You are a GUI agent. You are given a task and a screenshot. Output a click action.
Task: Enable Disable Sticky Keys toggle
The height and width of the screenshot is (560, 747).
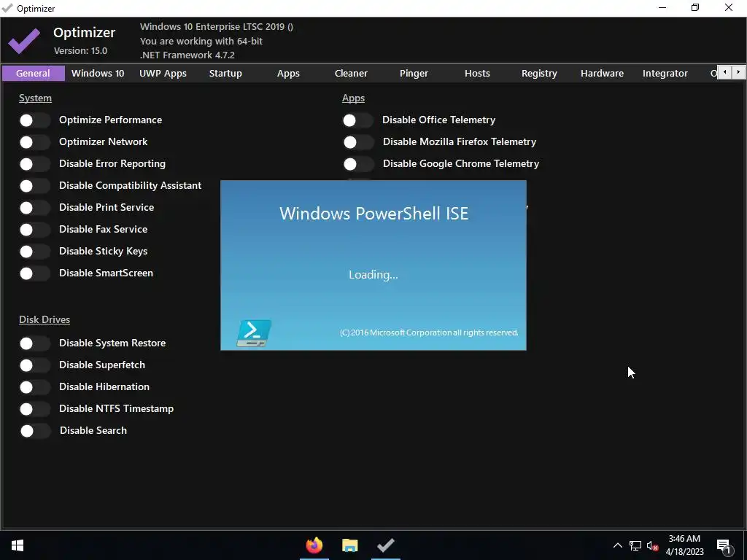click(x=35, y=252)
